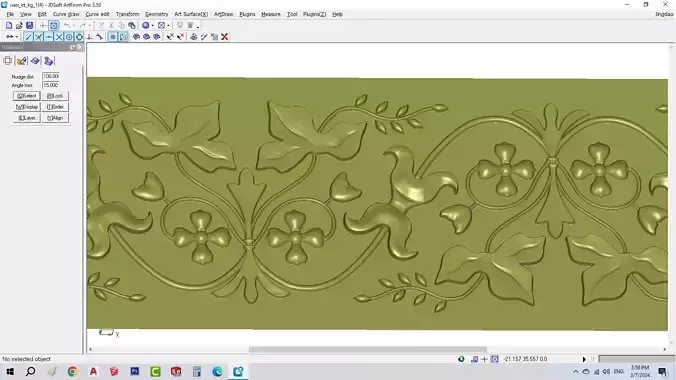Click the Layer button in side panel
The width and height of the screenshot is (676, 380).
point(27,118)
